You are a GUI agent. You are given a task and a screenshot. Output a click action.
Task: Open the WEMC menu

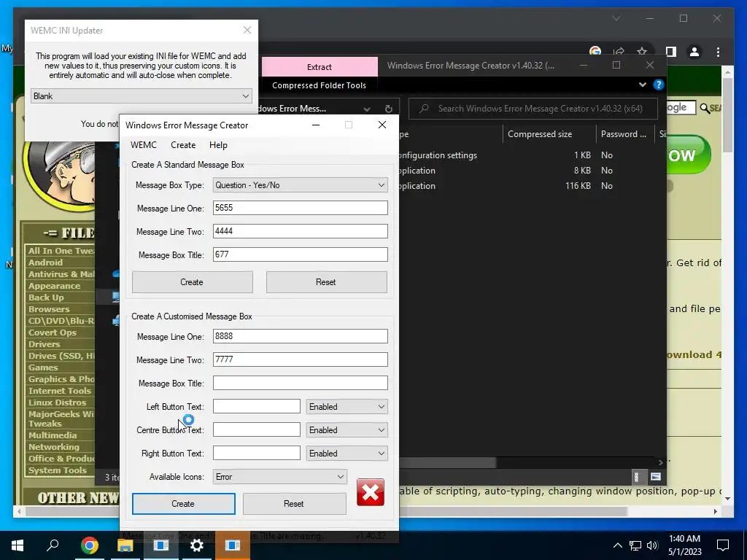[144, 145]
